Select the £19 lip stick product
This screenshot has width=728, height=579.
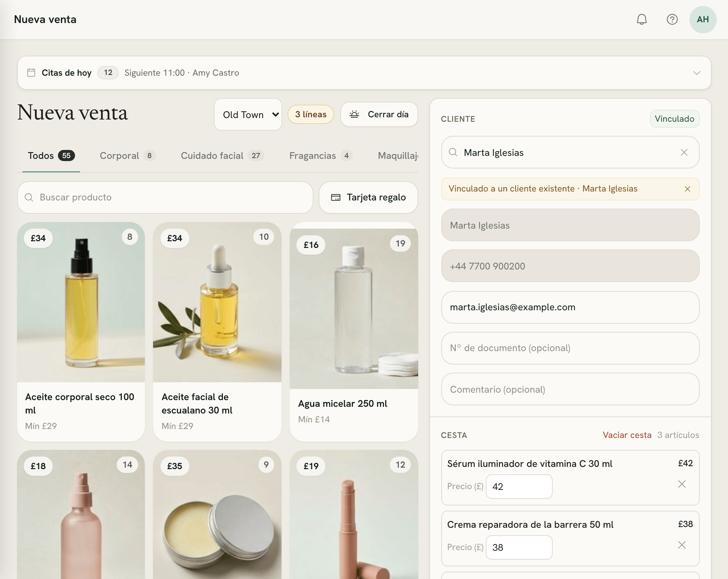[354, 514]
